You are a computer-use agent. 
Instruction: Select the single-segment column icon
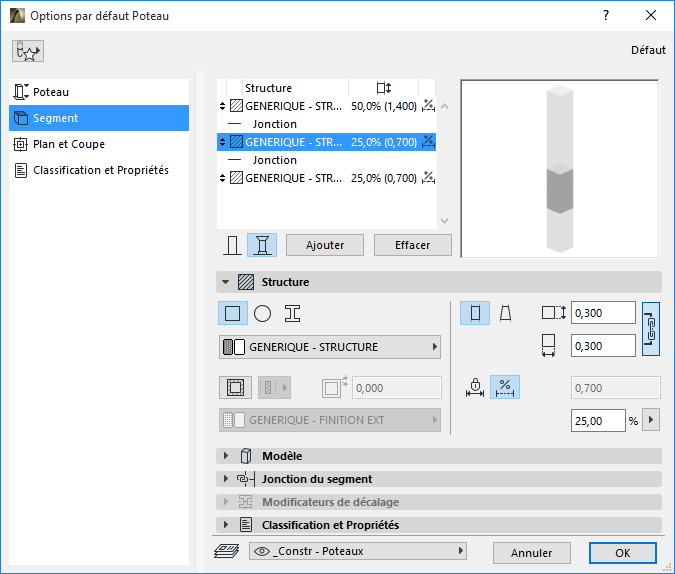pyautogui.click(x=233, y=245)
